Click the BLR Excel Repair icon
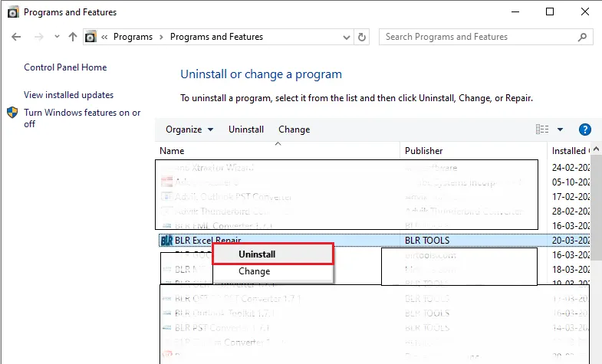This screenshot has height=364, width=602. pos(166,241)
